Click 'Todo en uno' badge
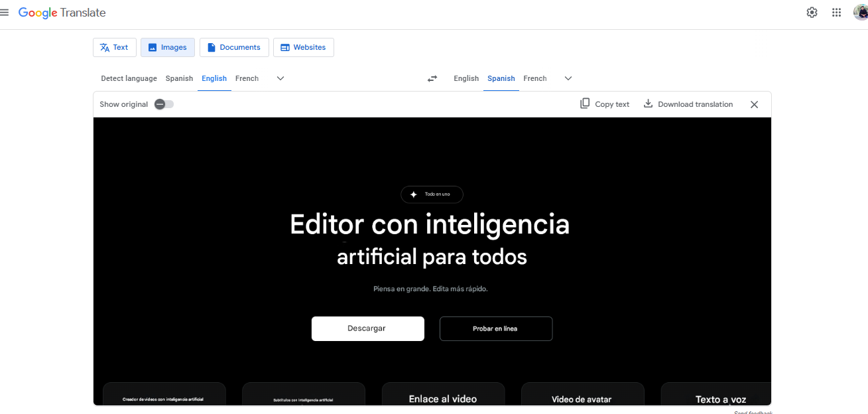 click(432, 194)
